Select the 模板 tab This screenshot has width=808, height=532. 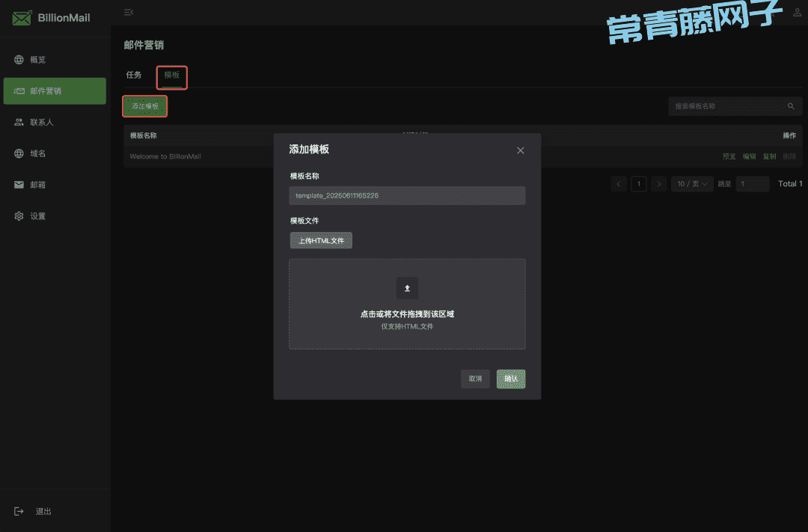click(171, 76)
